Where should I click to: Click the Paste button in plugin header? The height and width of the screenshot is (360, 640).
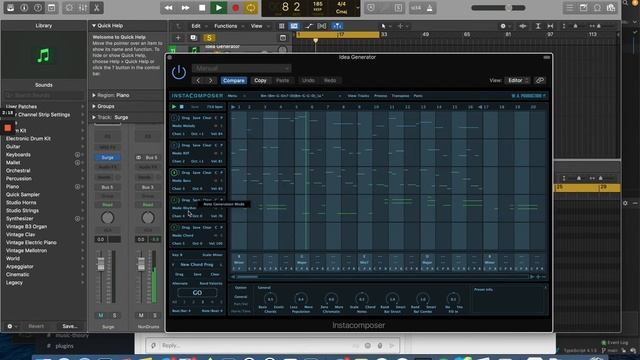point(282,80)
